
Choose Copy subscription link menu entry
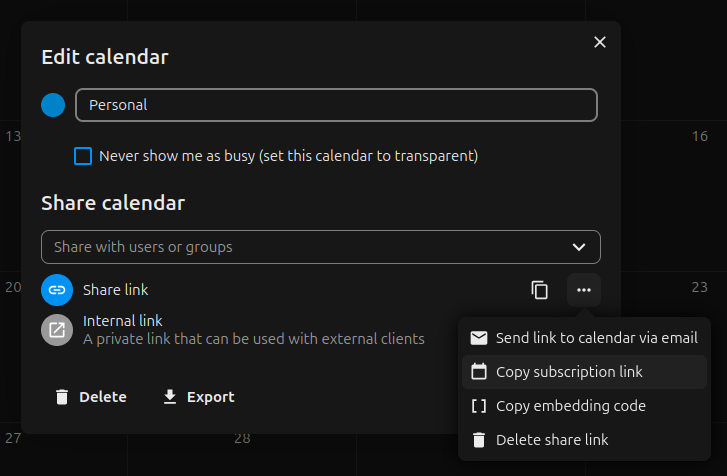point(569,372)
